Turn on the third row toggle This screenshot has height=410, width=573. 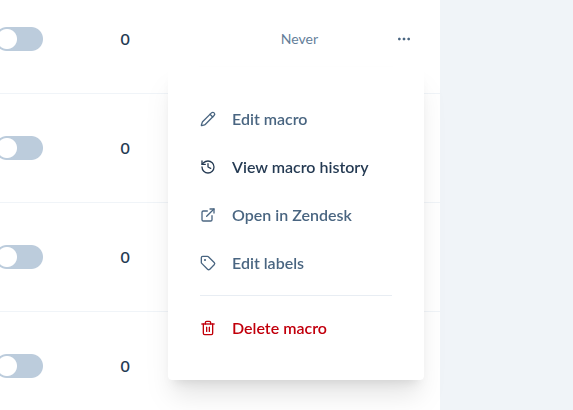21,257
